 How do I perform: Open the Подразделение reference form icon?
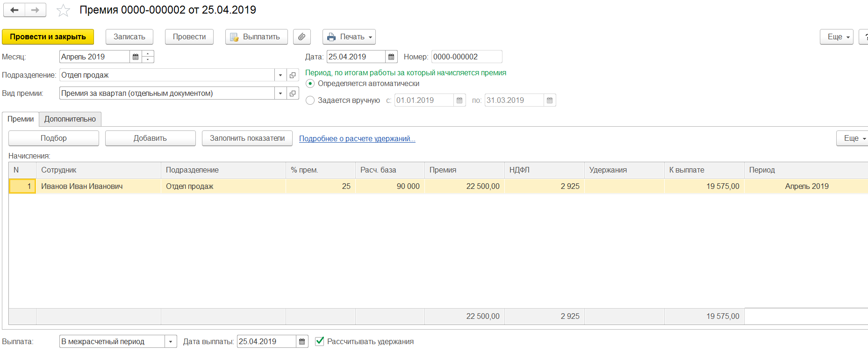293,75
